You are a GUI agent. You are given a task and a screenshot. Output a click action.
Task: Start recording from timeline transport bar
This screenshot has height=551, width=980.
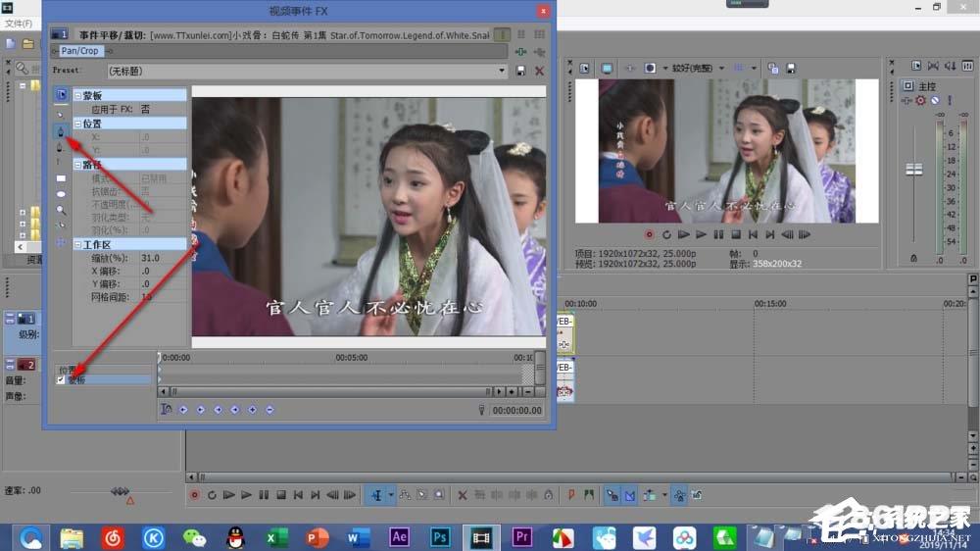point(194,495)
